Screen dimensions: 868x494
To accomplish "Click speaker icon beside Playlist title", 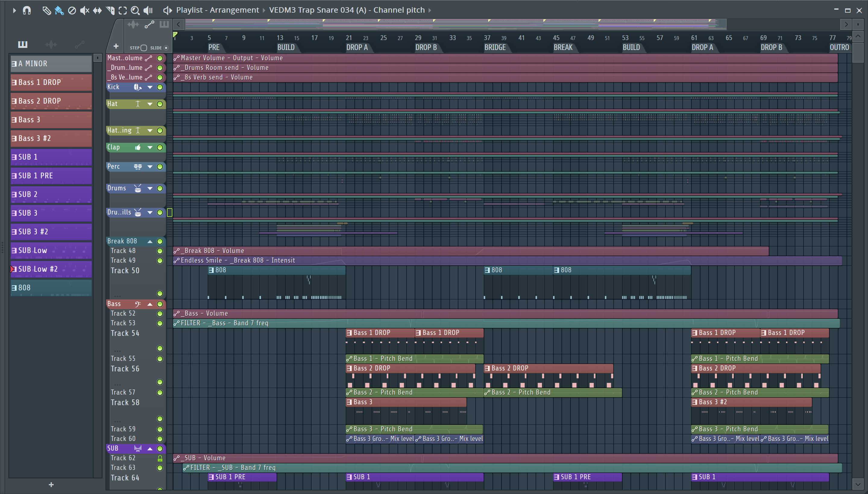I will tap(167, 11).
